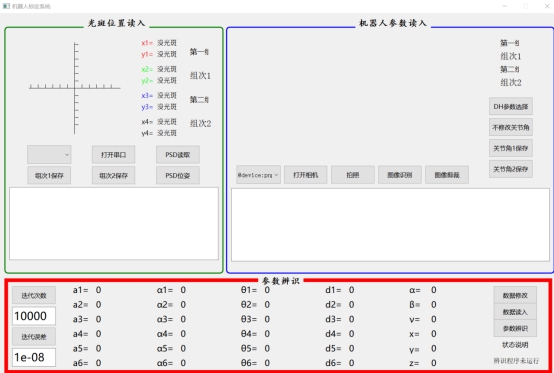Click the 数据读入 button
Image resolution: width=554 pixels, height=373 pixels.
[x=515, y=312]
